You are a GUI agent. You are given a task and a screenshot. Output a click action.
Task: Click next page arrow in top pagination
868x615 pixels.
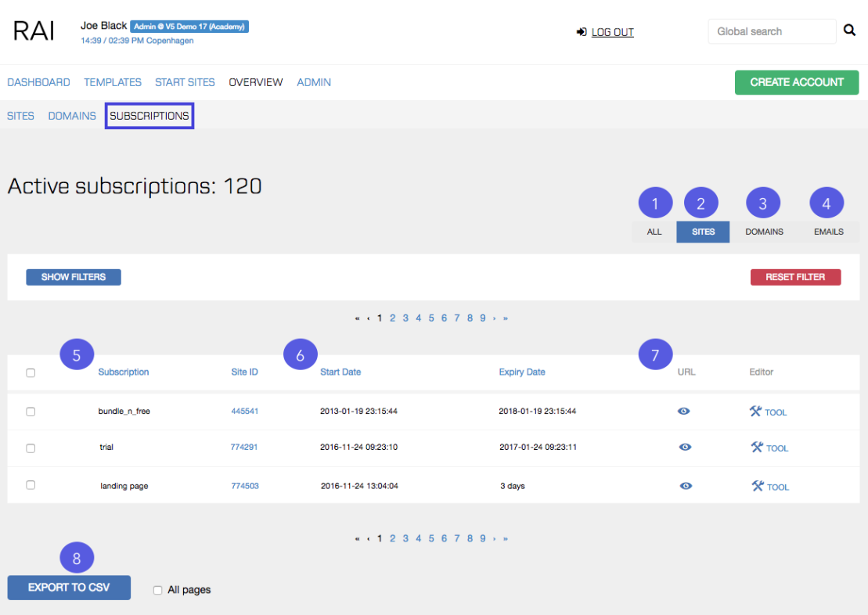pyautogui.click(x=495, y=318)
